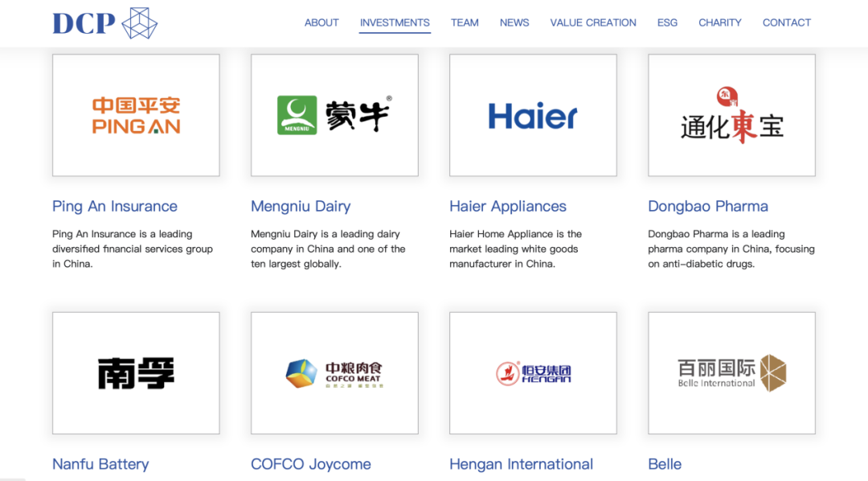Click the Hengan logo card
Viewport: 868px width, 481px height.
click(x=533, y=373)
